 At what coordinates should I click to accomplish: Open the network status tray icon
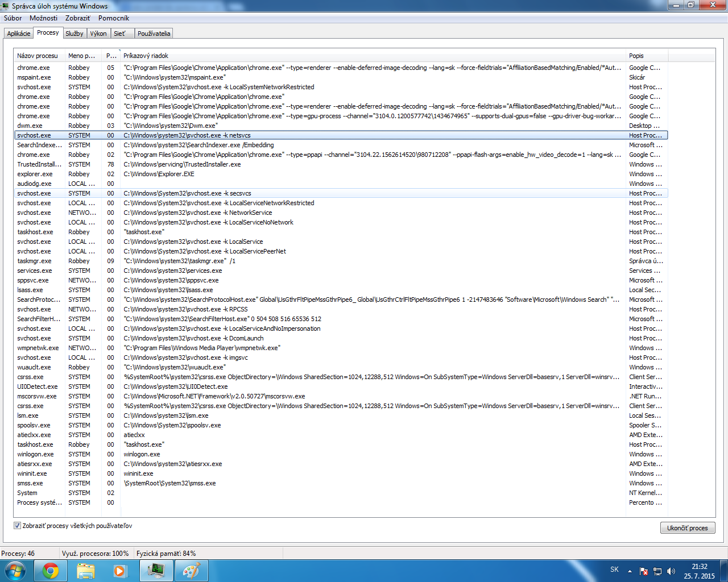[657, 571]
